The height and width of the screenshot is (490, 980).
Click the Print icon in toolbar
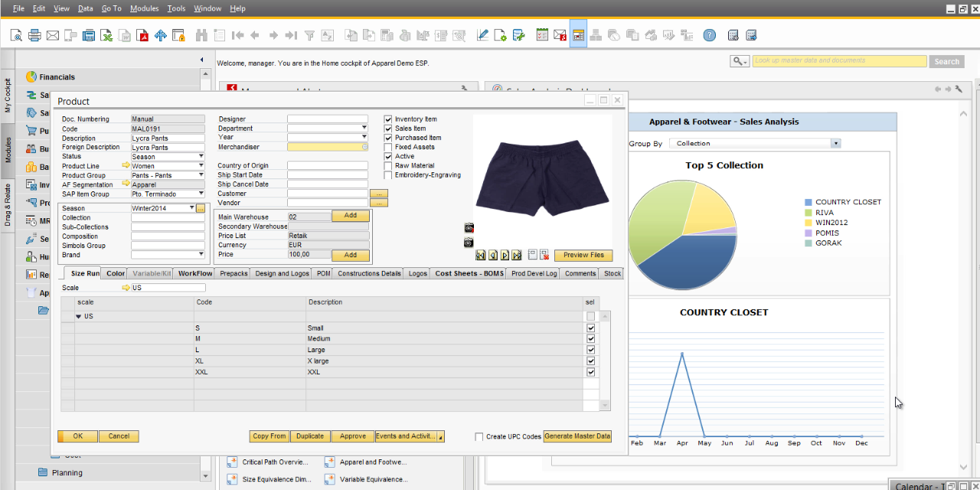(34, 35)
